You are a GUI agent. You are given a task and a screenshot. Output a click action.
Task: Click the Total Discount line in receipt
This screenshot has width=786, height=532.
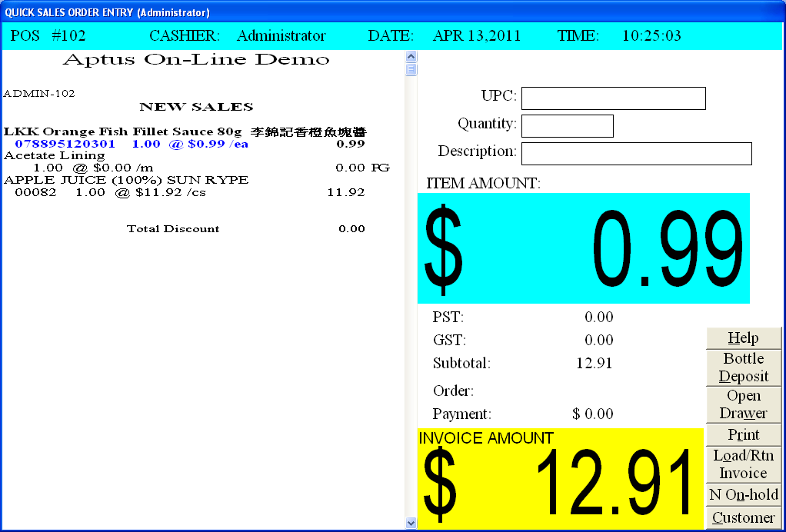point(173,229)
